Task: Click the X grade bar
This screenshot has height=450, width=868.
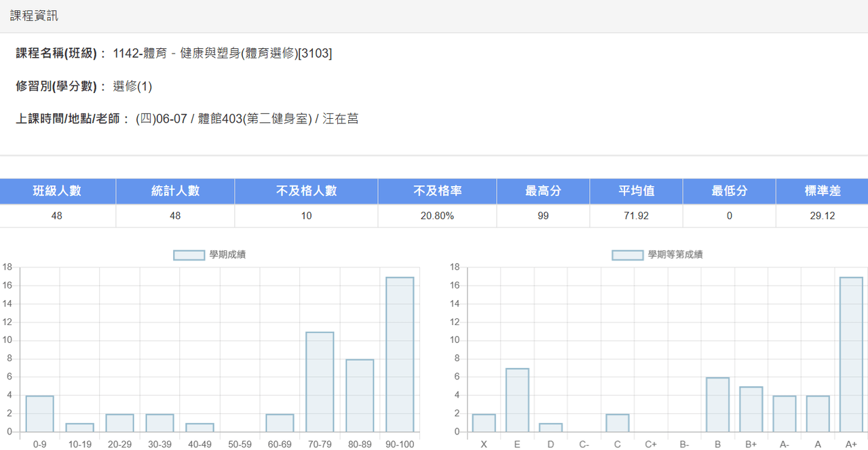Action: pos(484,423)
